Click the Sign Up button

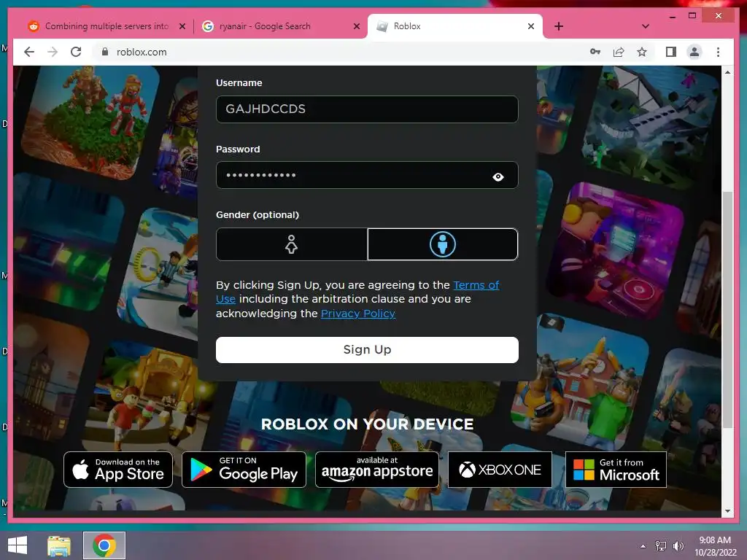367,350
